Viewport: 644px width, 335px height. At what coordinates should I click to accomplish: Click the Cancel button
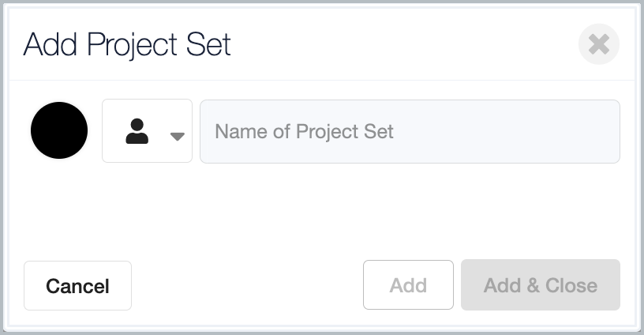(77, 286)
